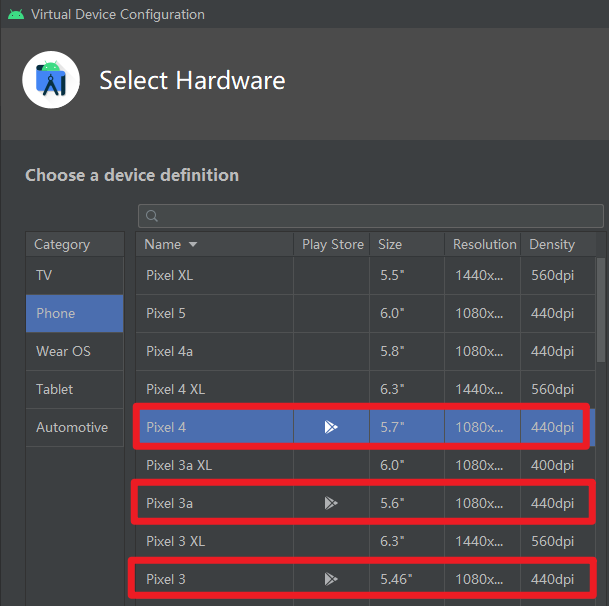609x606 pixels.
Task: Sort by Density column header
Action: pos(558,244)
